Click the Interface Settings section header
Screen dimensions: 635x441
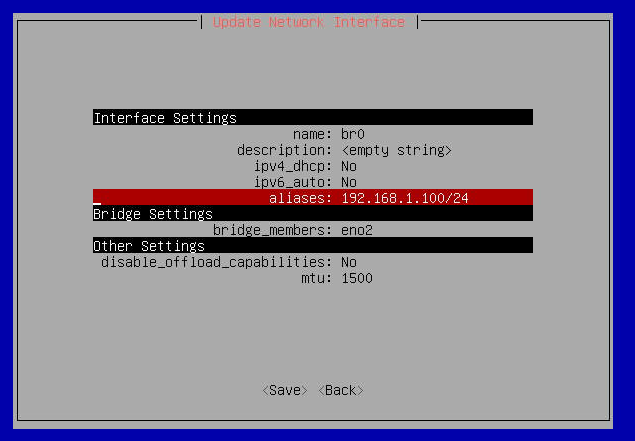pyautogui.click(x=313, y=117)
